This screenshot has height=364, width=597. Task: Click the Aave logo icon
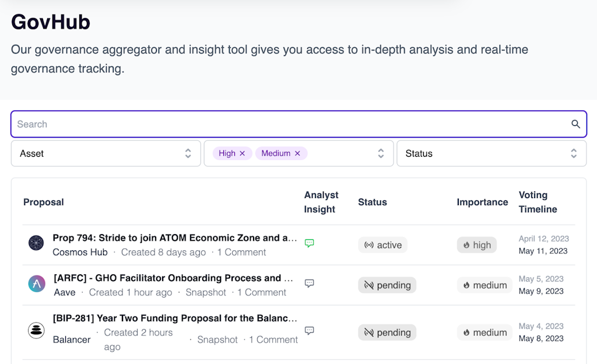click(36, 284)
